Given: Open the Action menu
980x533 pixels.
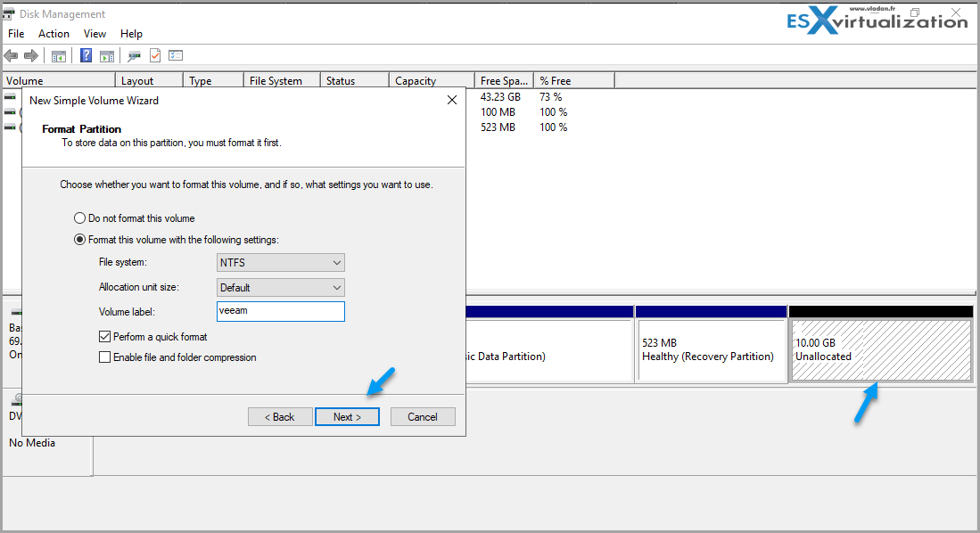Looking at the screenshot, I should point(54,34).
